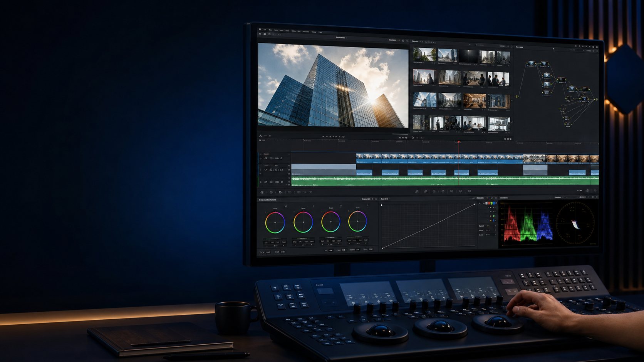Click the output connector on the node graph's right edge
Image resolution: width=644 pixels, height=362 pixels.
[597, 99]
